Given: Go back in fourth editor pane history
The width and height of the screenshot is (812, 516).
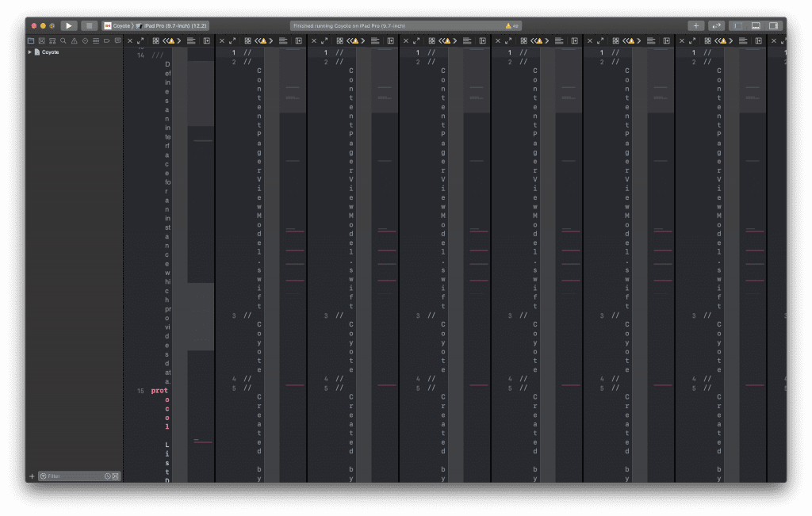Looking at the screenshot, I should [x=441, y=41].
